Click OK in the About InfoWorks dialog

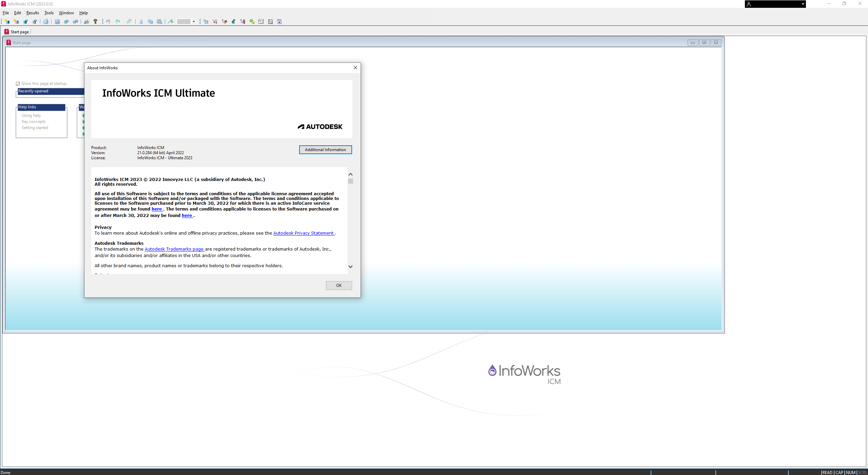coord(339,286)
